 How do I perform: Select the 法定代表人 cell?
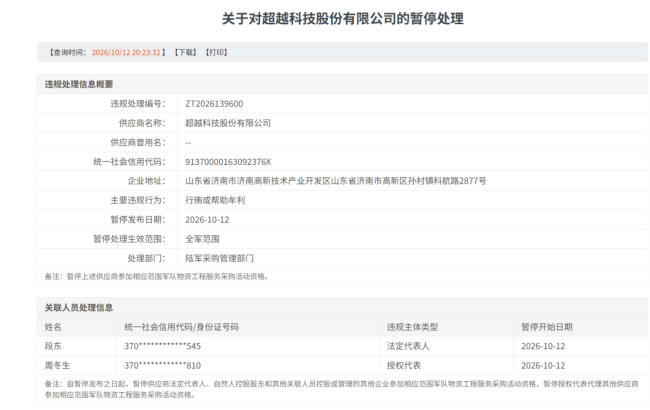point(408,346)
